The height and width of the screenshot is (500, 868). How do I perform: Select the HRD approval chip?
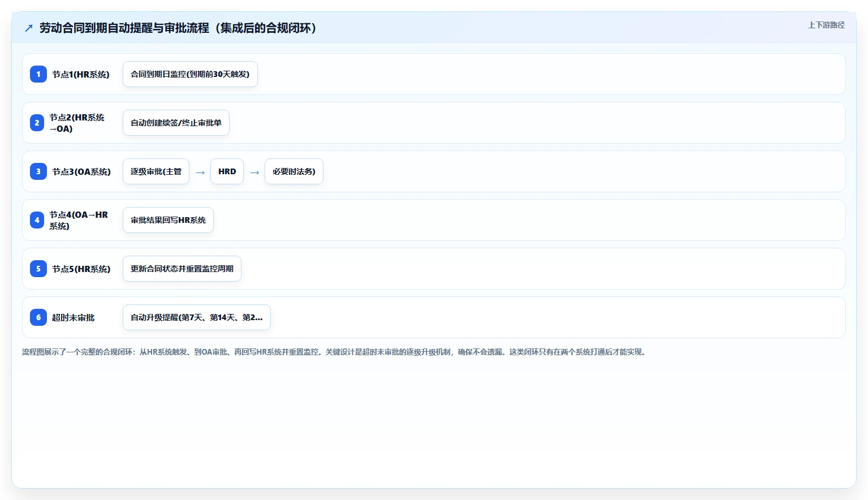click(x=227, y=171)
